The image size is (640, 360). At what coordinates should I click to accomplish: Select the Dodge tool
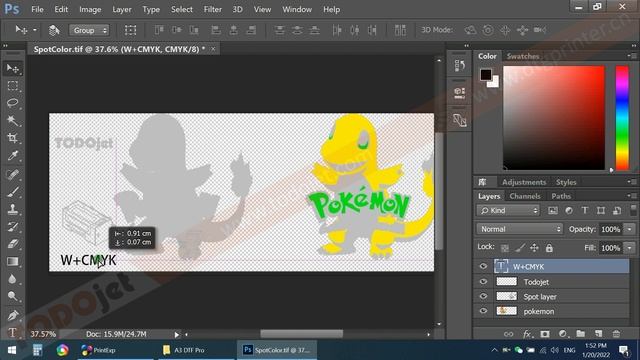pos(13,296)
